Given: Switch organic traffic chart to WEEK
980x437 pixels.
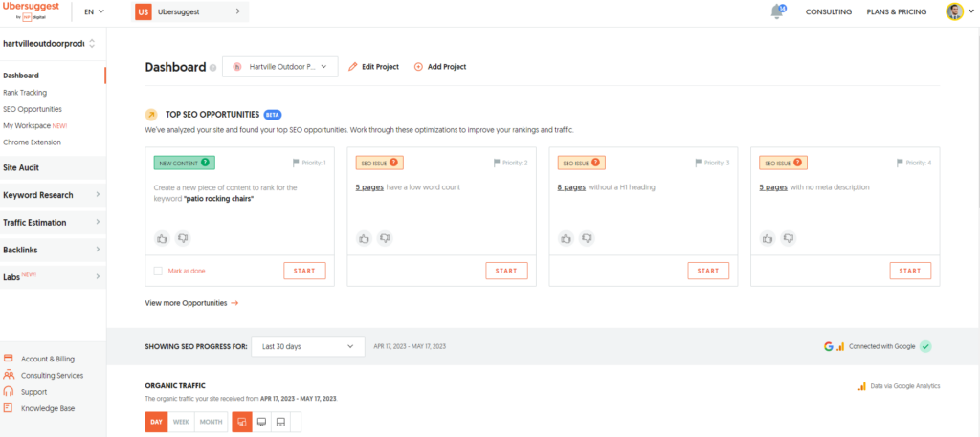Looking at the screenshot, I should click(x=181, y=422).
